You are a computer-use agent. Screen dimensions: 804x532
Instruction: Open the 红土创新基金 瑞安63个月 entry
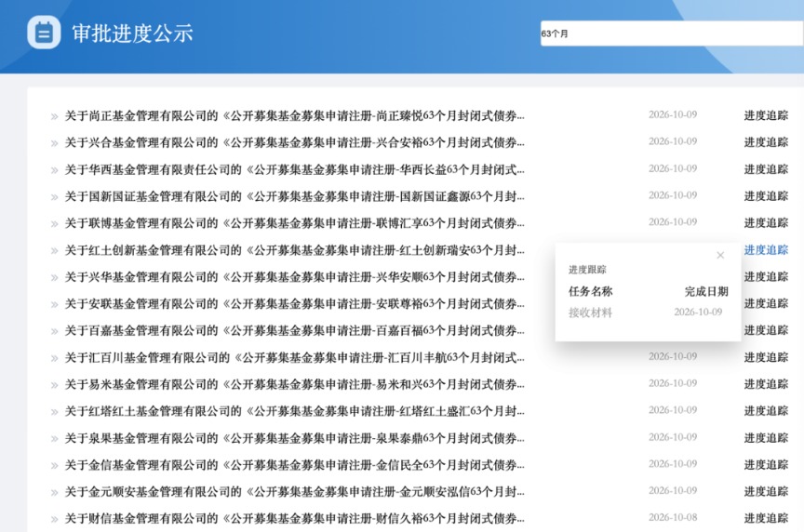point(294,250)
